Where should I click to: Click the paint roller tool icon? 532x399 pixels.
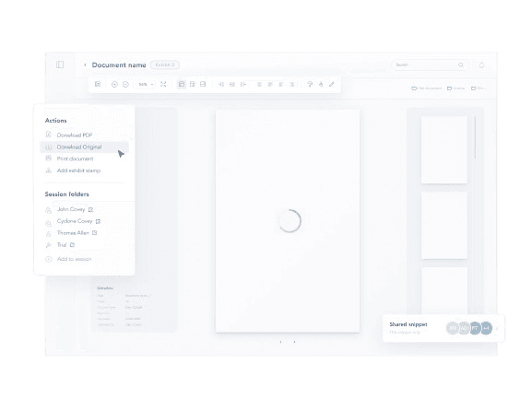[310, 84]
